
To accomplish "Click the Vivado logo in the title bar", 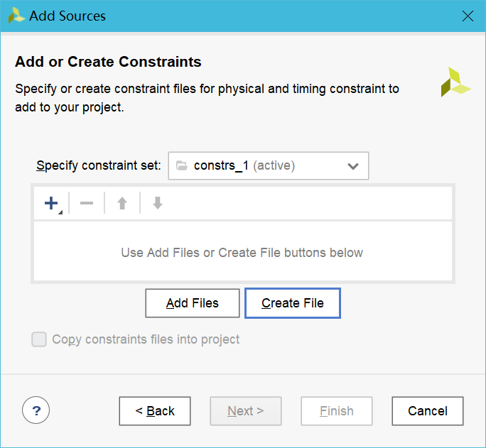I will [16, 16].
